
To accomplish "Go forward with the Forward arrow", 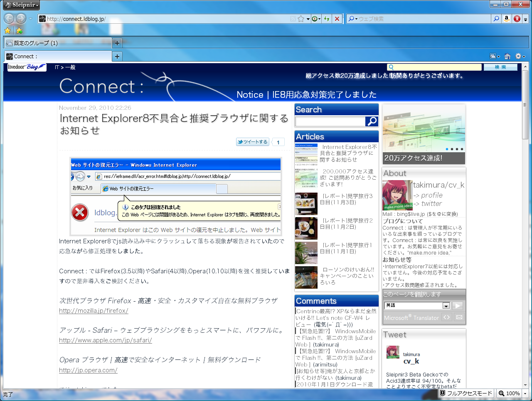I will point(21,18).
